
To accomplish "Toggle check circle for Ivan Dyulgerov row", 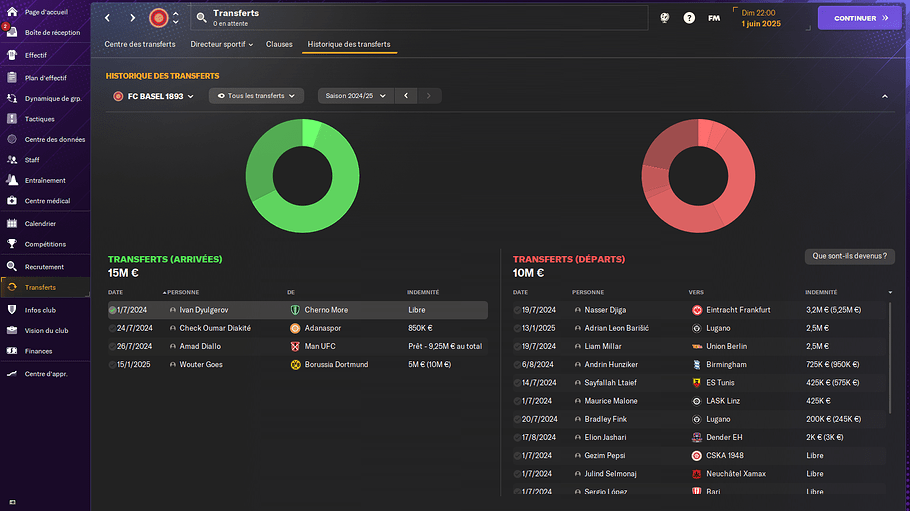I will [113, 310].
